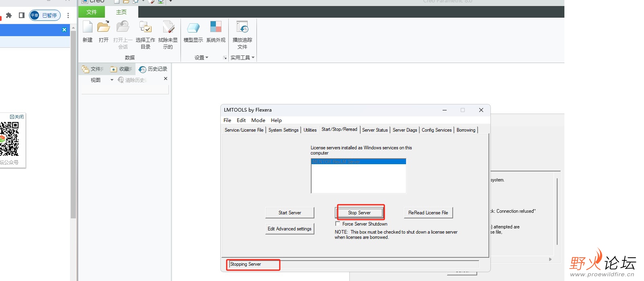Switch to the Service/License File tab
This screenshot has height=281, width=644.
[x=244, y=130]
